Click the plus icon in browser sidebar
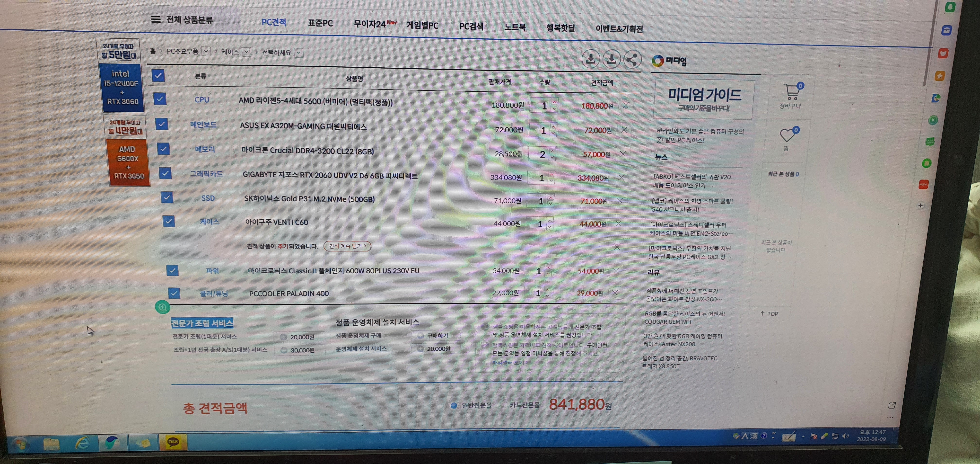The image size is (980, 464). (921, 205)
